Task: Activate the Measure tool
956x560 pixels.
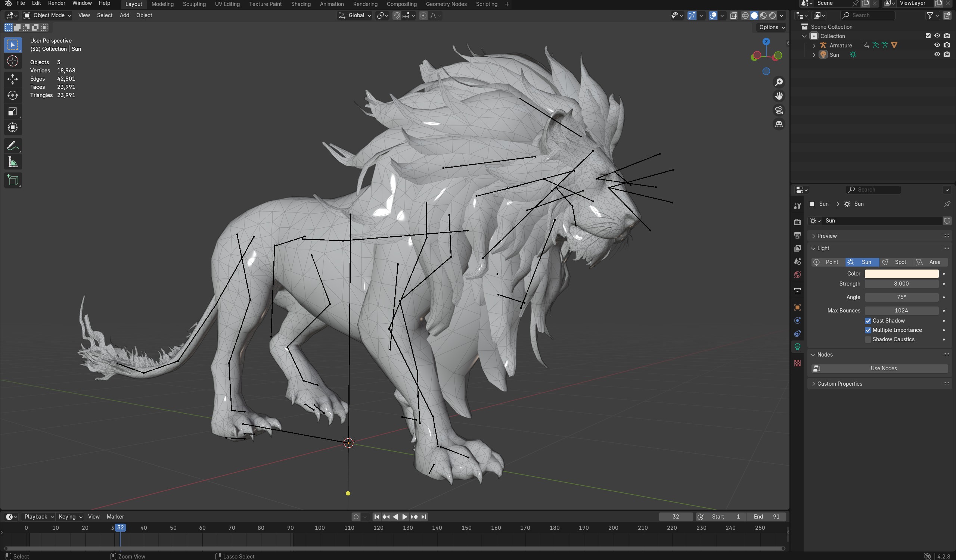Action: (13, 163)
